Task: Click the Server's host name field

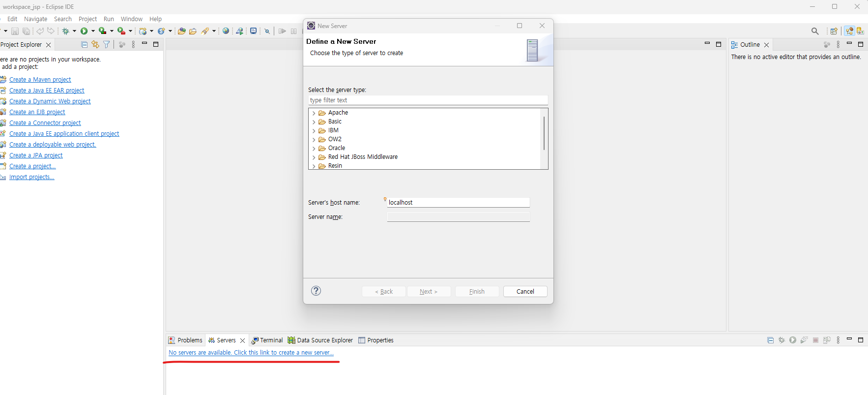Action: (458, 202)
